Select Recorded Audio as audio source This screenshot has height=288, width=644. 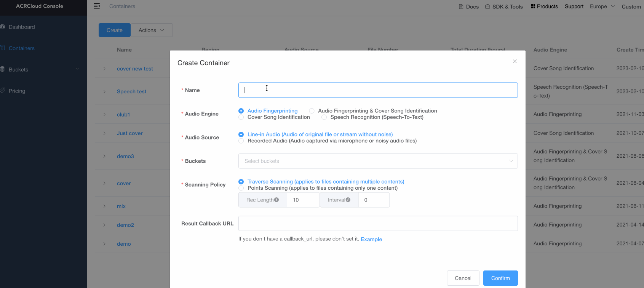pos(241,141)
